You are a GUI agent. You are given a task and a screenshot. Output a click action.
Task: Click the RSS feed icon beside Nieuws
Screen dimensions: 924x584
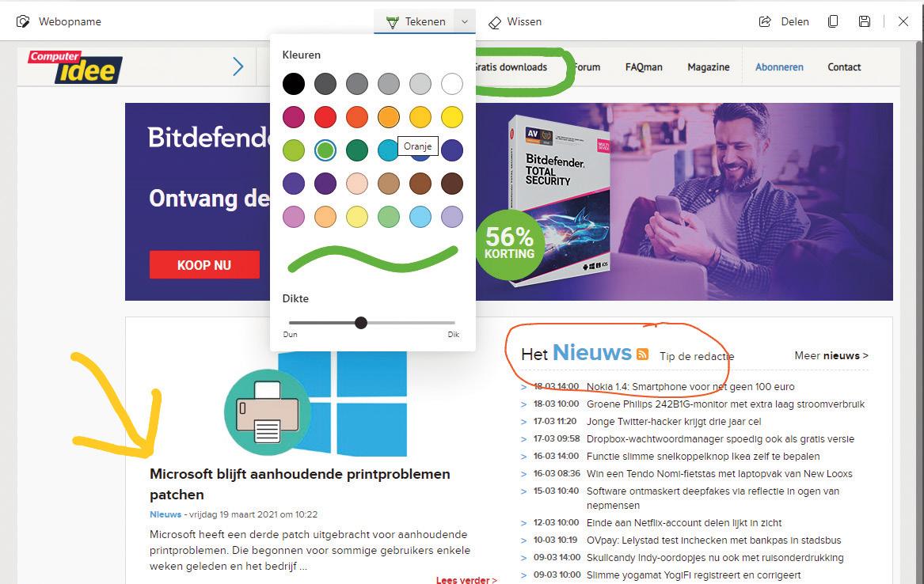point(643,354)
